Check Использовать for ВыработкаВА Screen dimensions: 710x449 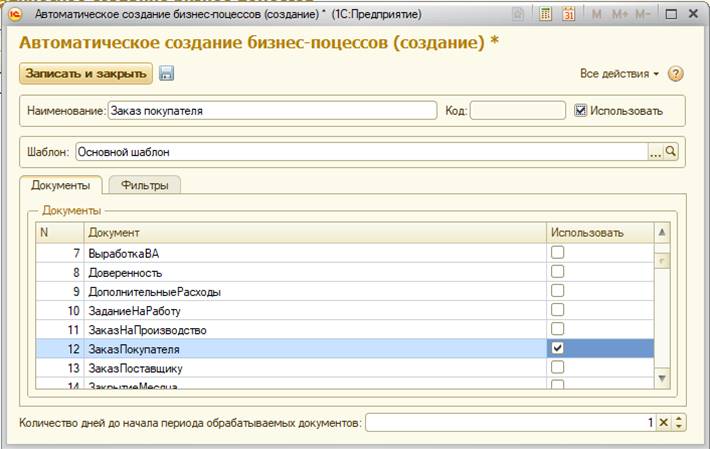coord(557,252)
